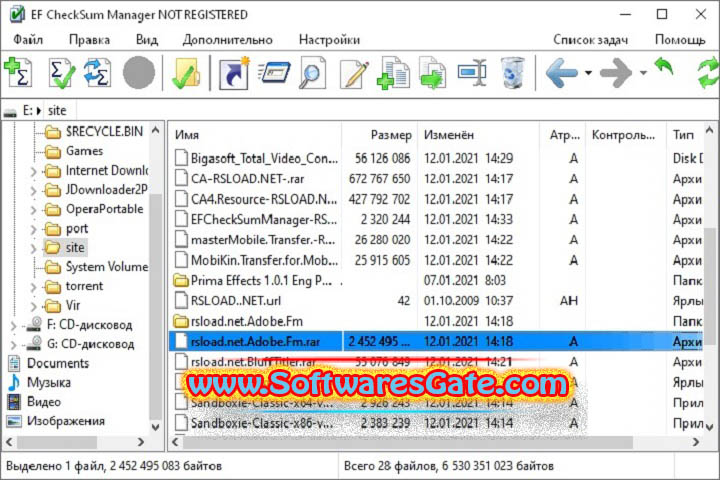Click the move files (green arrow) icon

[432, 72]
